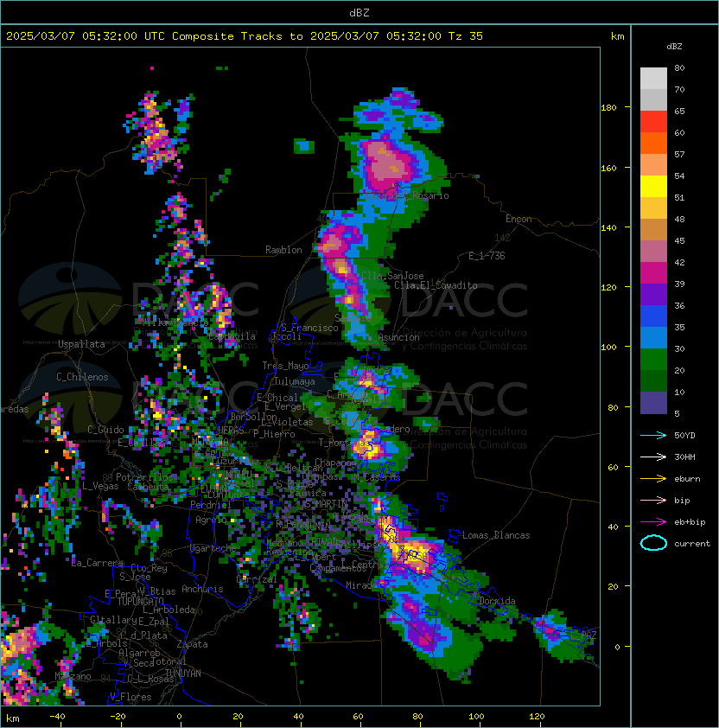Select the red swatch between 65 and 60 dBZ
The width and height of the screenshot is (719, 728).
click(653, 121)
